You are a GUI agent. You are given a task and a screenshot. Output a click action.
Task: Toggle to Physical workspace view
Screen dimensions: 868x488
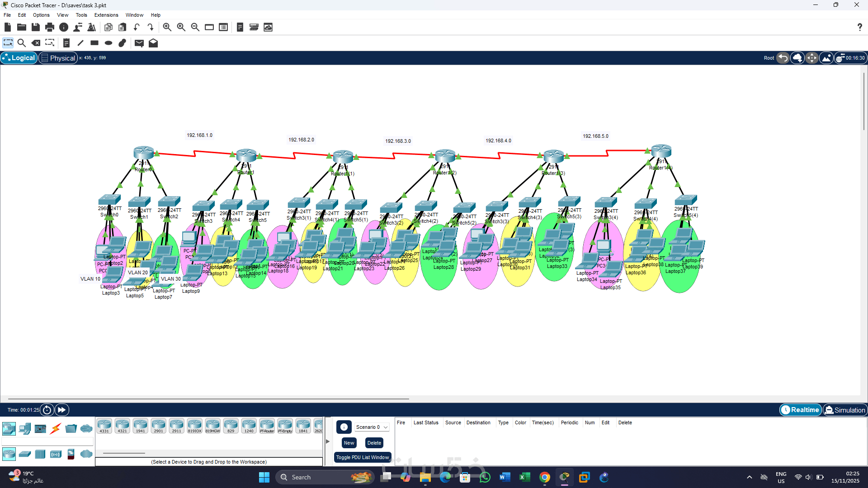pos(58,58)
